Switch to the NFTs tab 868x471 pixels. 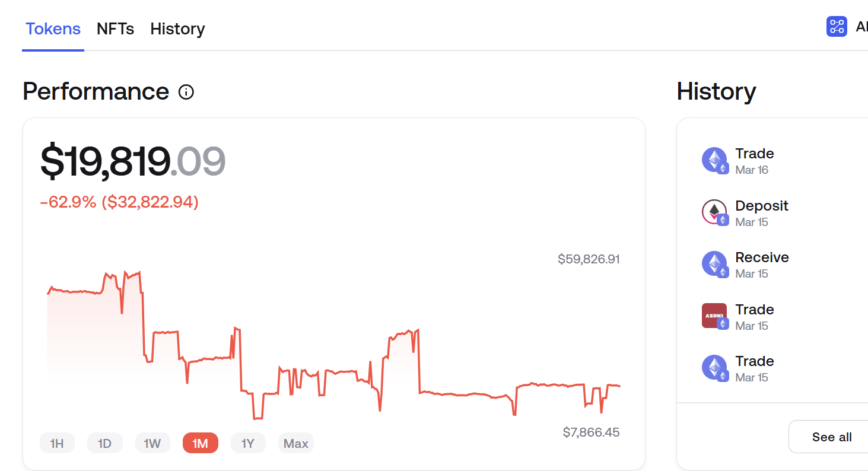(115, 28)
